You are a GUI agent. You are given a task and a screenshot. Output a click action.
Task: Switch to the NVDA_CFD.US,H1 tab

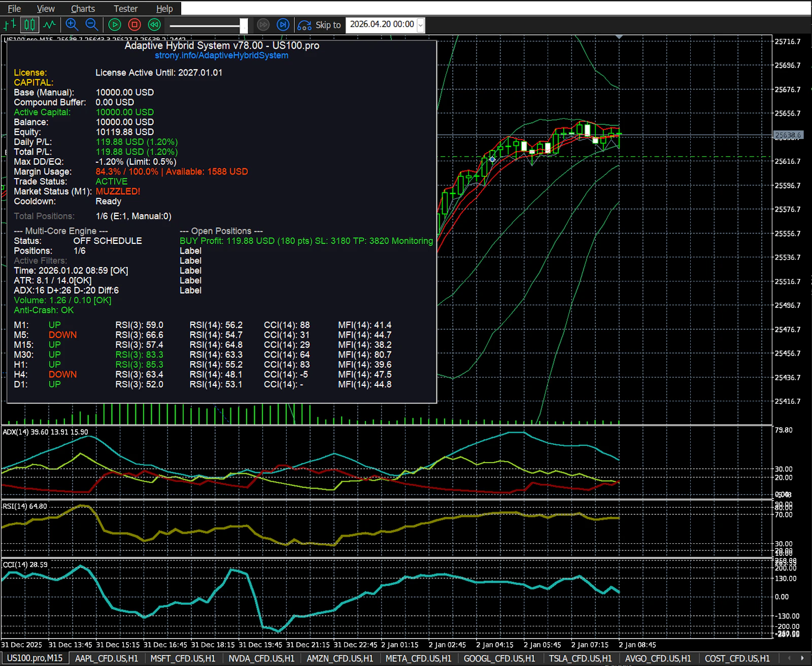[x=261, y=658]
